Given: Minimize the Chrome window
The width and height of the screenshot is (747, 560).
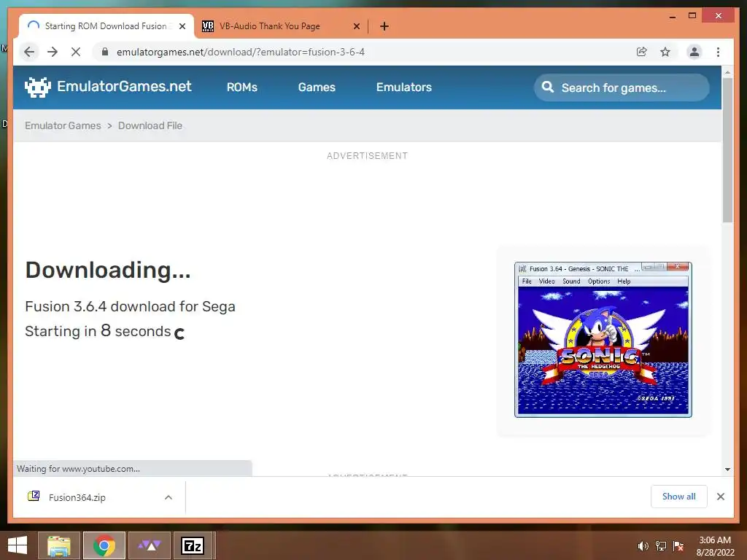Looking at the screenshot, I should pyautogui.click(x=672, y=17).
